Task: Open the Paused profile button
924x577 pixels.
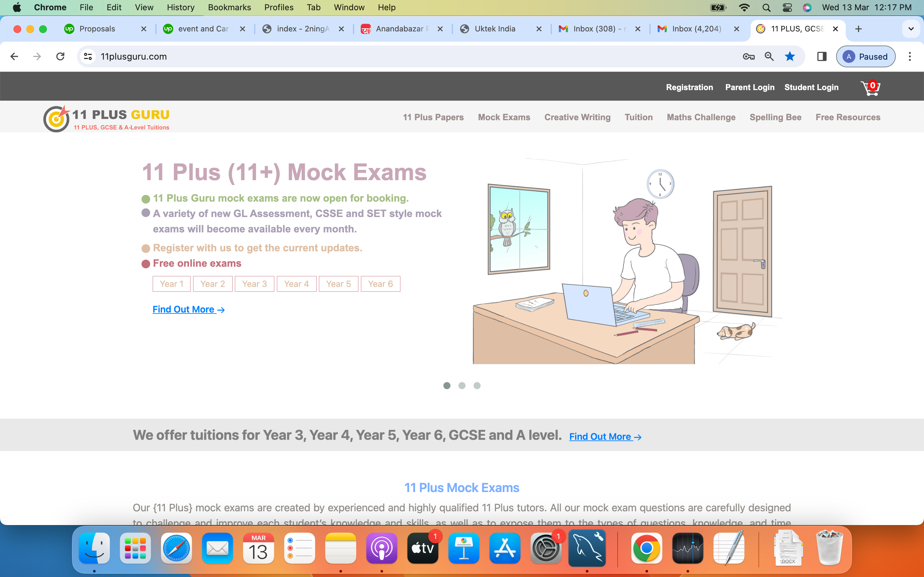Action: tap(865, 56)
